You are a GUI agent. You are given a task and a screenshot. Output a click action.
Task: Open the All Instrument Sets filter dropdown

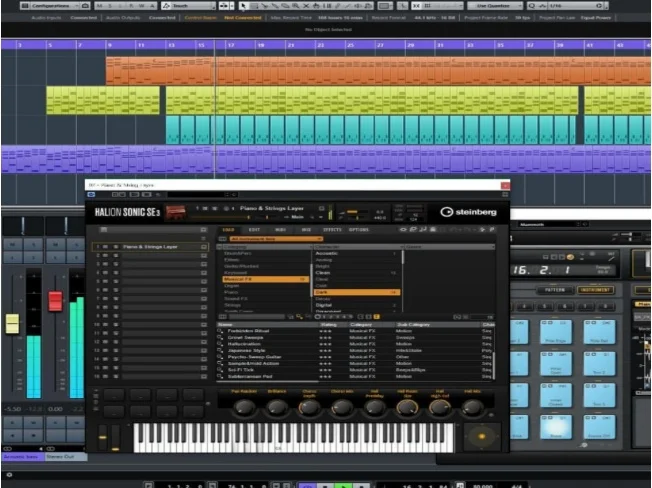(276, 239)
